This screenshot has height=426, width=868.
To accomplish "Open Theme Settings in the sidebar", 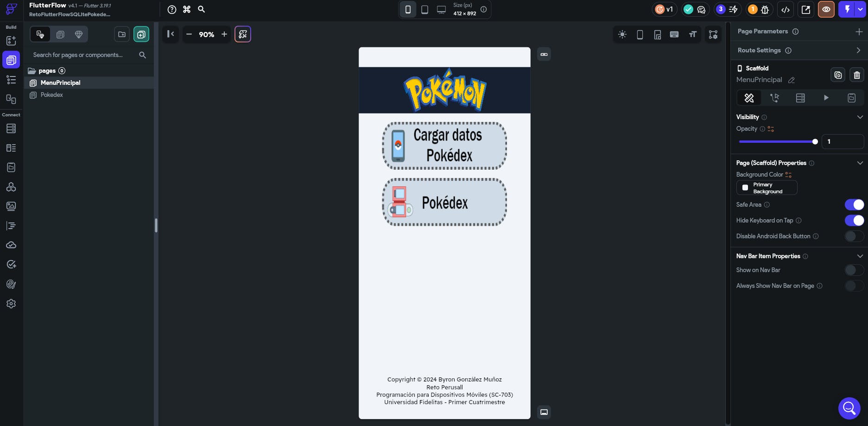I will click(x=11, y=284).
